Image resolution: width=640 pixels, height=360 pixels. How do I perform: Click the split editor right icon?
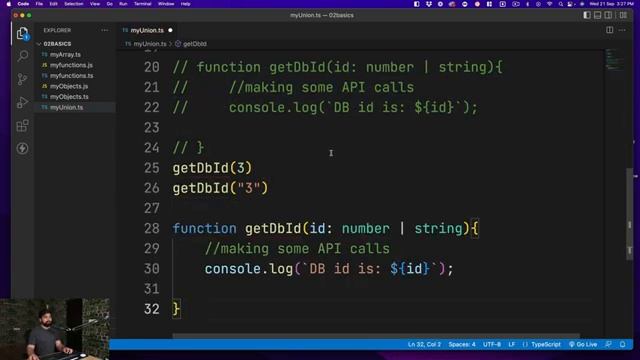609,30
